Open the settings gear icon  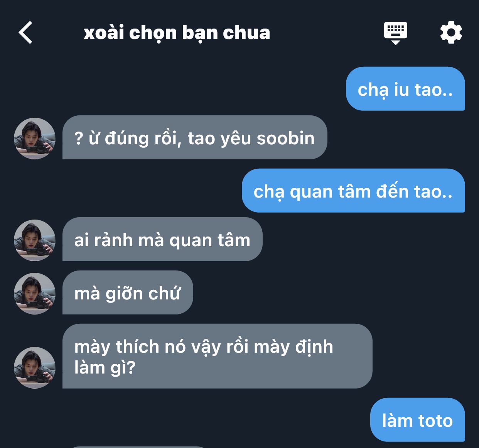click(451, 32)
